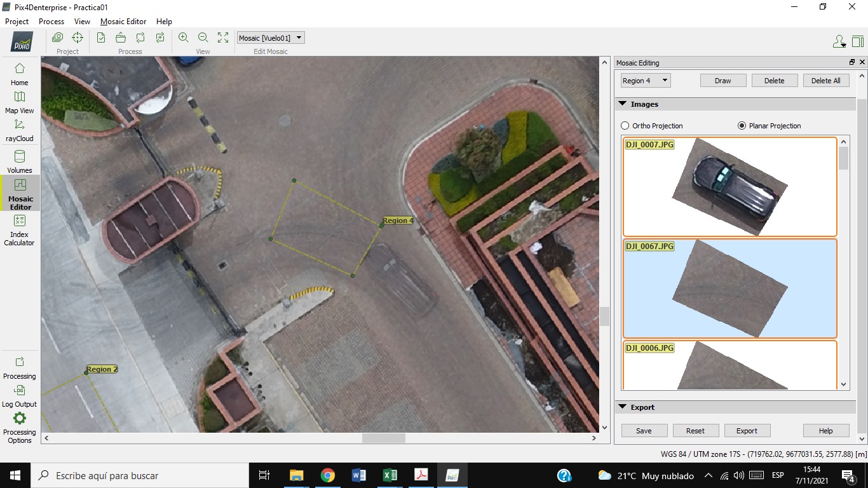Open the Volumes view

(x=19, y=161)
